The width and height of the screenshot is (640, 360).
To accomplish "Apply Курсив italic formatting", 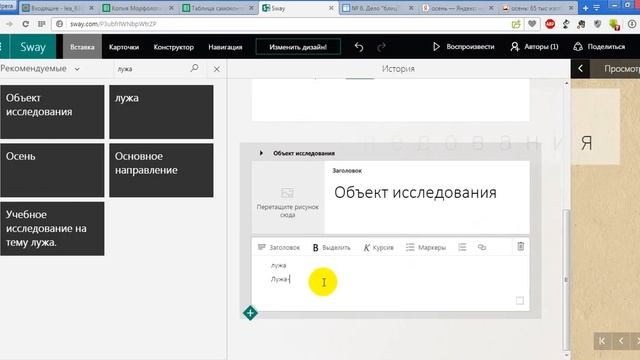I will tap(378, 247).
